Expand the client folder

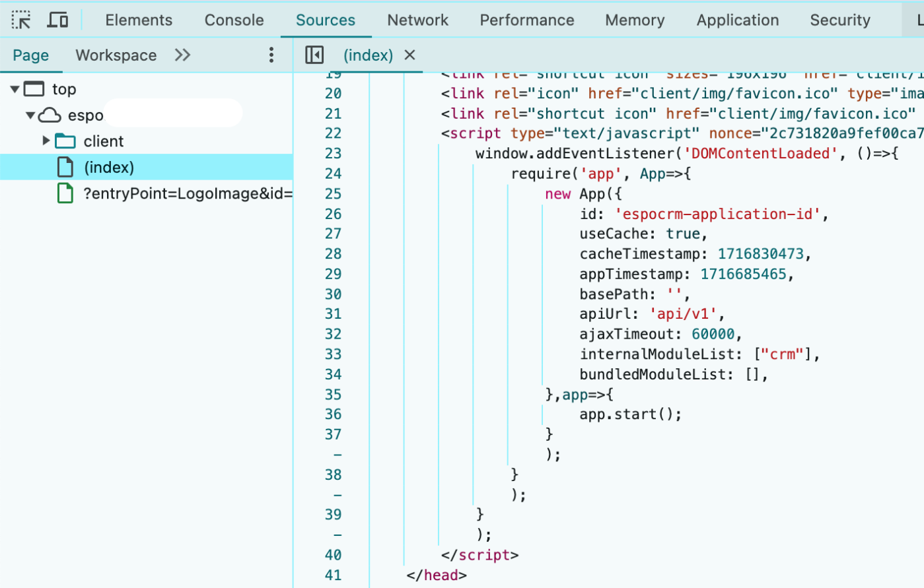(x=46, y=141)
